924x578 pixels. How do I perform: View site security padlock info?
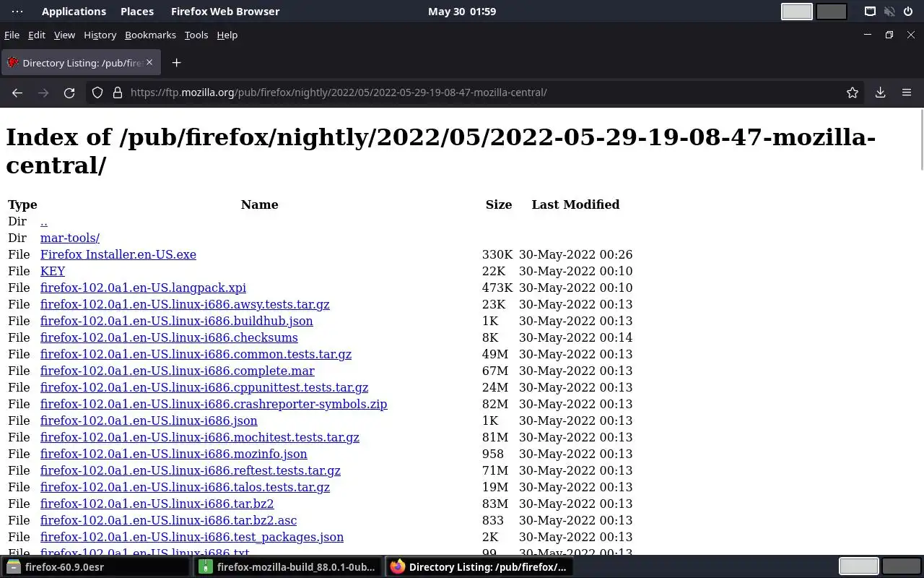coord(118,92)
